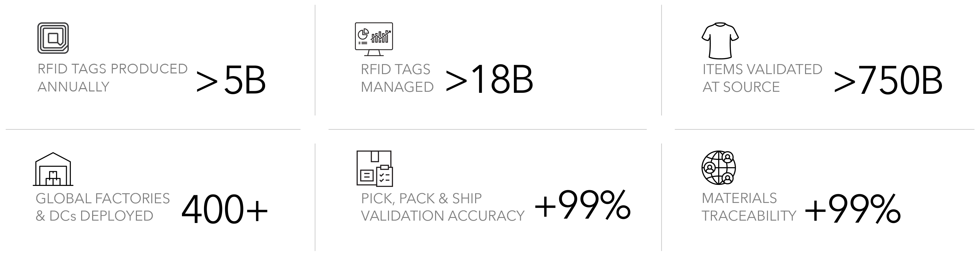Select the 'RFID TAGS MANAGED' label
This screenshot has width=980, height=258.
click(x=397, y=78)
